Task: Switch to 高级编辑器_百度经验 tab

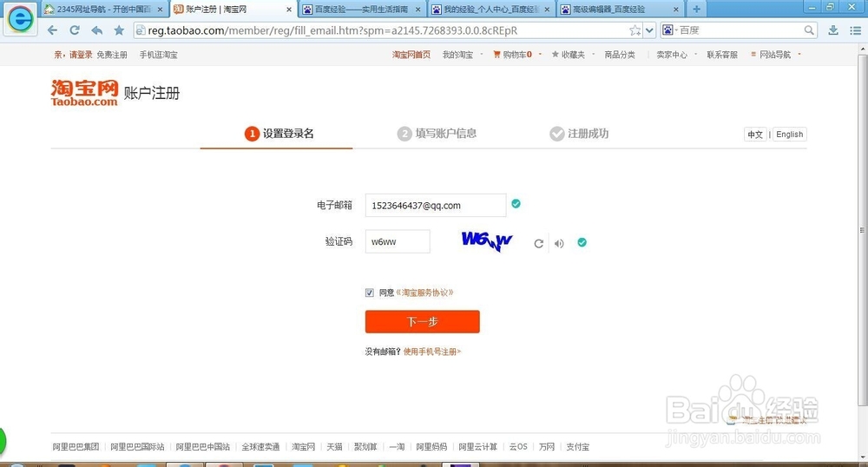Action: coord(621,10)
